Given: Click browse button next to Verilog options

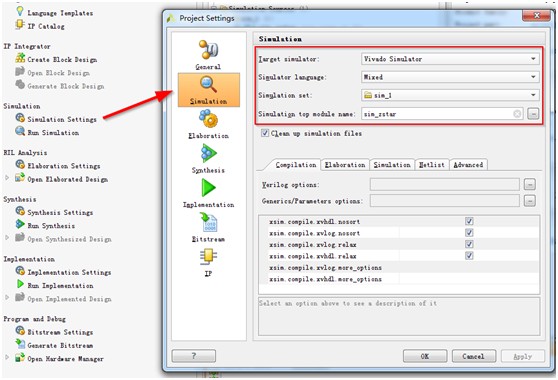Looking at the screenshot, I should point(530,185).
